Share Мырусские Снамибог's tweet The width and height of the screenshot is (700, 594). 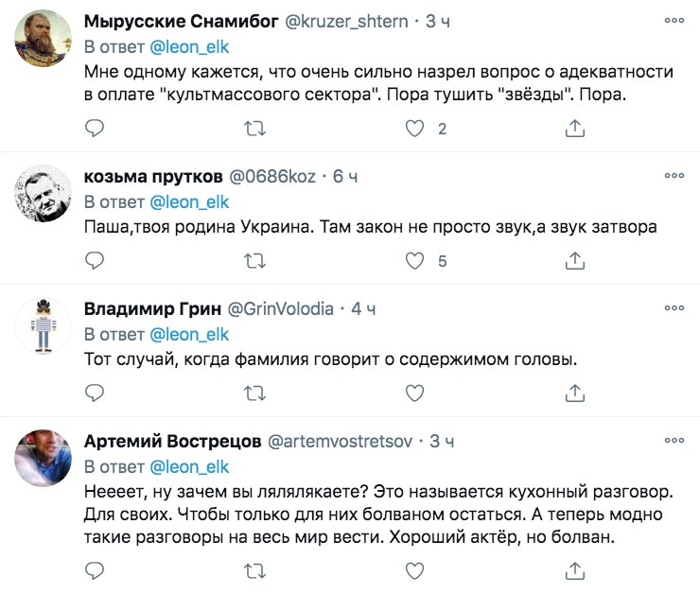(x=575, y=128)
